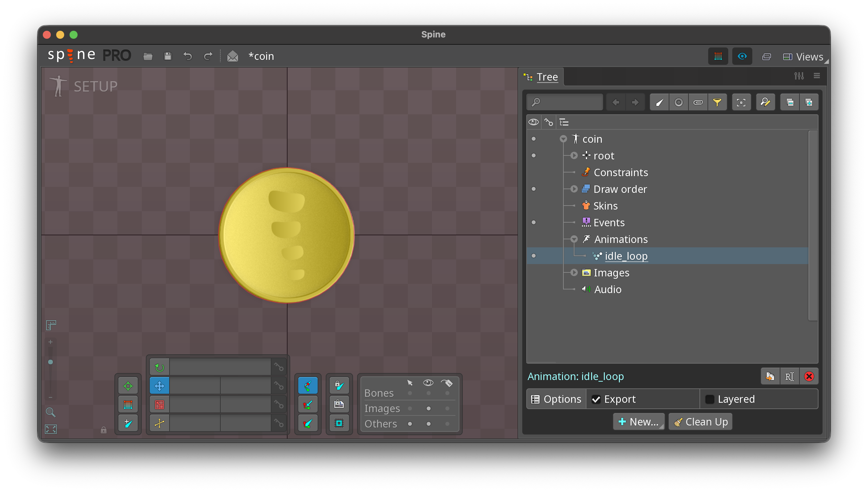
Task: Center the tree on the selection
Action: click(x=741, y=102)
